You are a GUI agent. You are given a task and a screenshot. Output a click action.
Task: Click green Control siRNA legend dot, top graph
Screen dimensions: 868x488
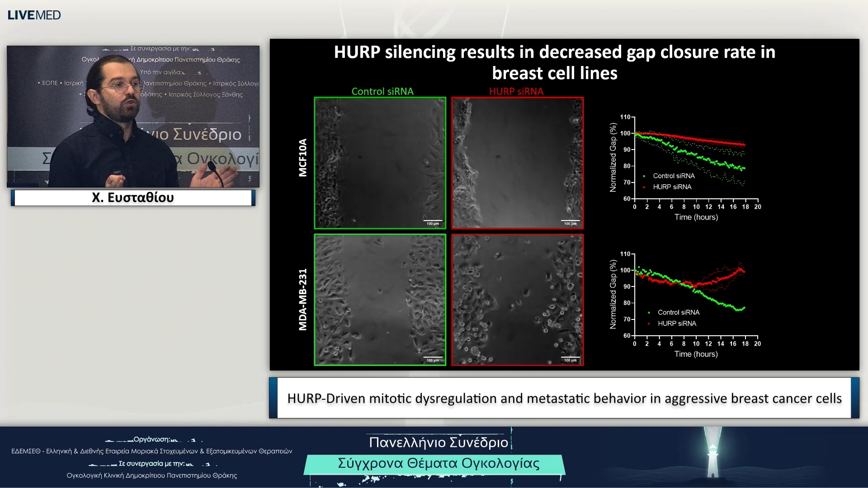(644, 176)
